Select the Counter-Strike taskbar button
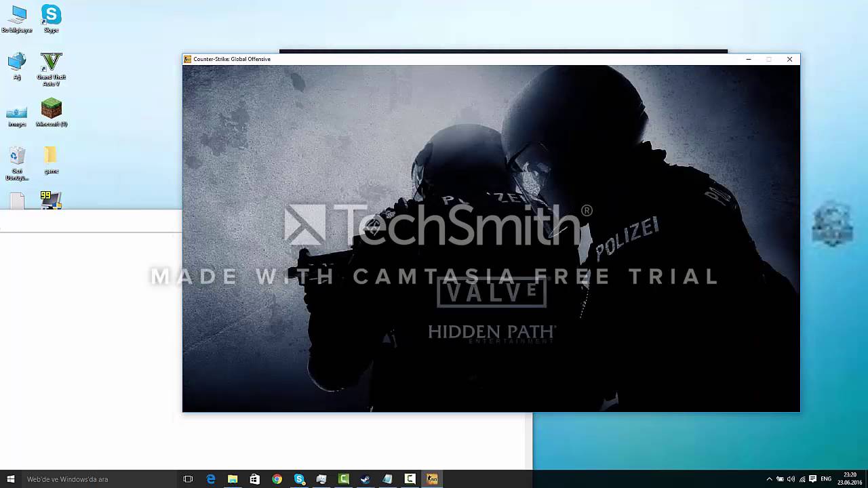The image size is (868, 488). click(432, 479)
